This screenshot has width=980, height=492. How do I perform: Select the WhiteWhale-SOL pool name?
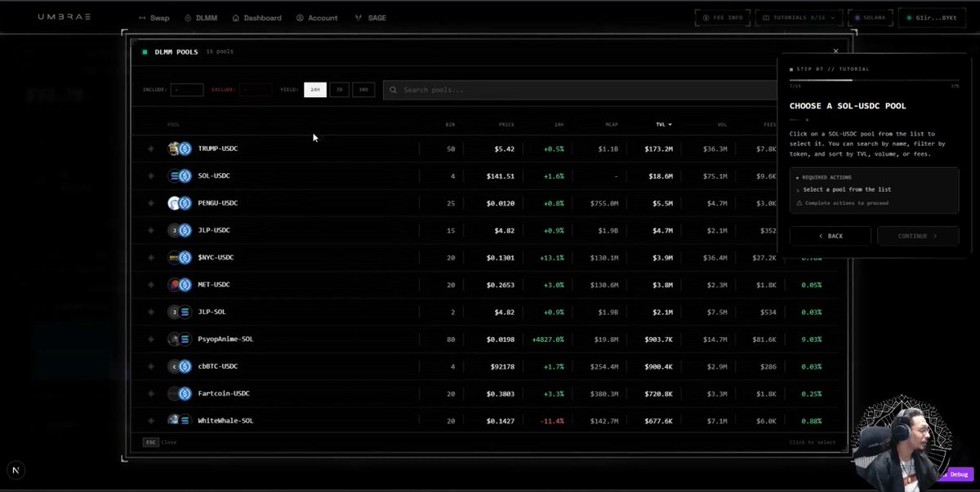pos(225,421)
